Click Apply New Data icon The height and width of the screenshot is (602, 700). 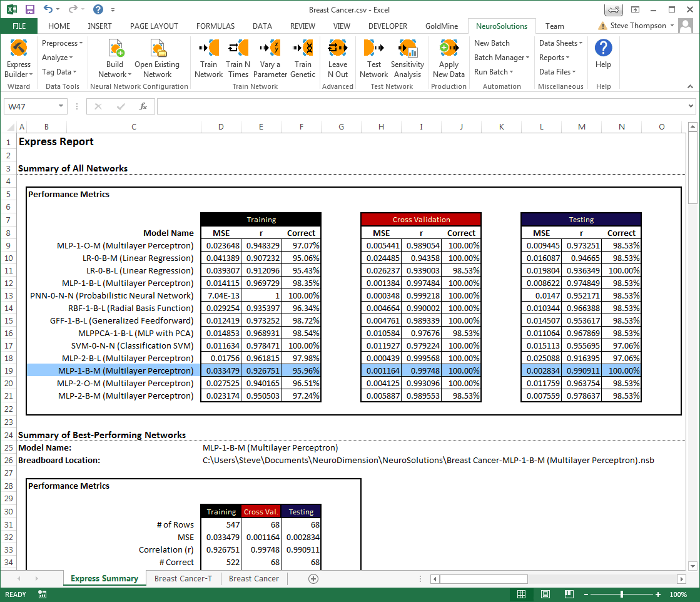pos(449,58)
